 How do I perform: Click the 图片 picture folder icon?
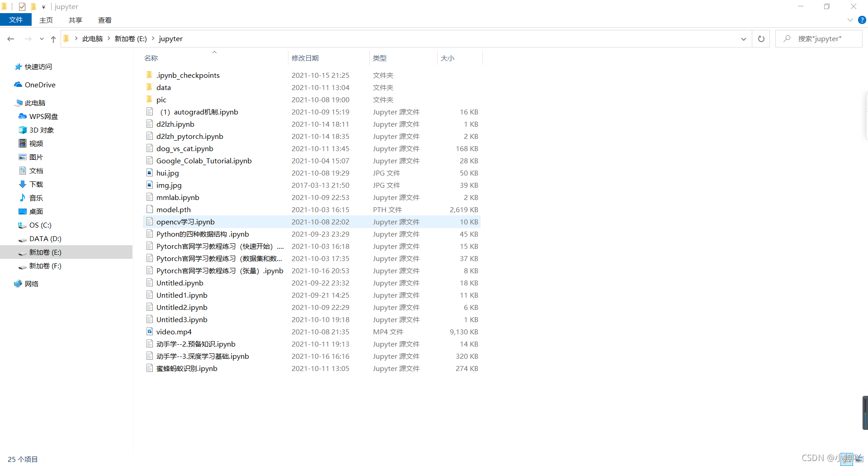click(23, 157)
